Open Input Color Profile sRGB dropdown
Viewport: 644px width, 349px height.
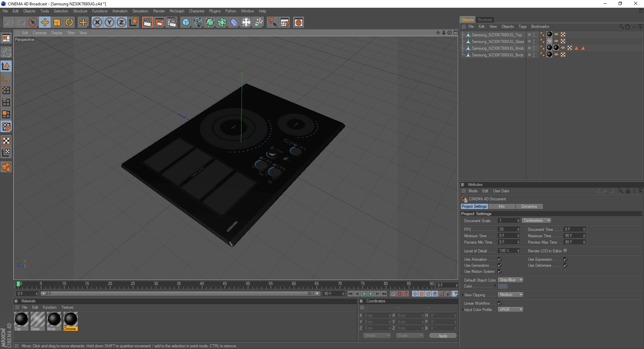click(511, 309)
